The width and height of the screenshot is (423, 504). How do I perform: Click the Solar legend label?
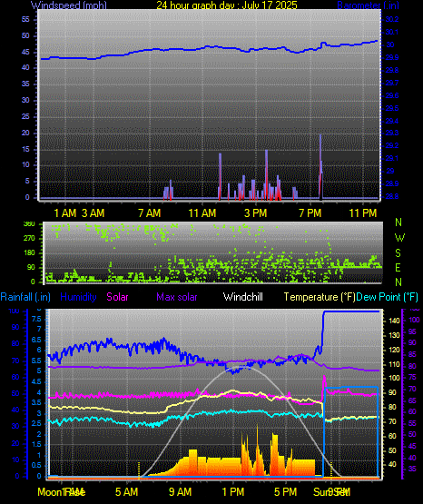click(x=117, y=297)
